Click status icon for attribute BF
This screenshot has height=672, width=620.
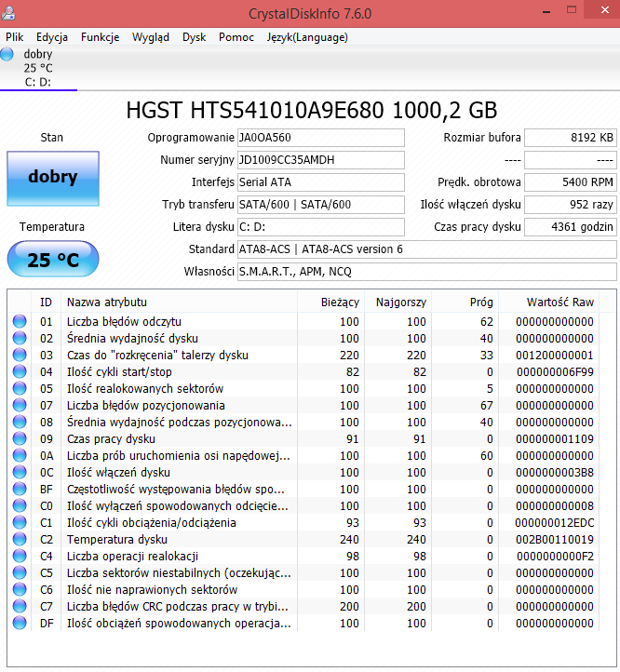[20, 489]
